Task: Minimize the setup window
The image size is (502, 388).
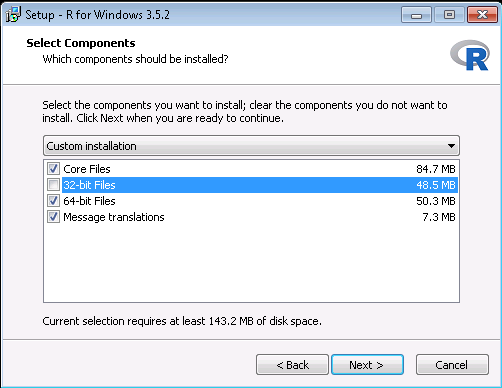Action: point(416,15)
